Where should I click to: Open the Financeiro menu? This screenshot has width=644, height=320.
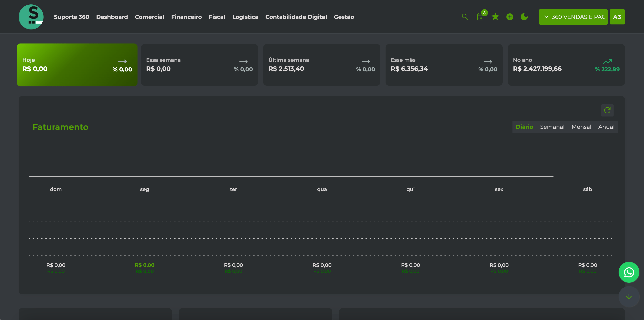[186, 17]
